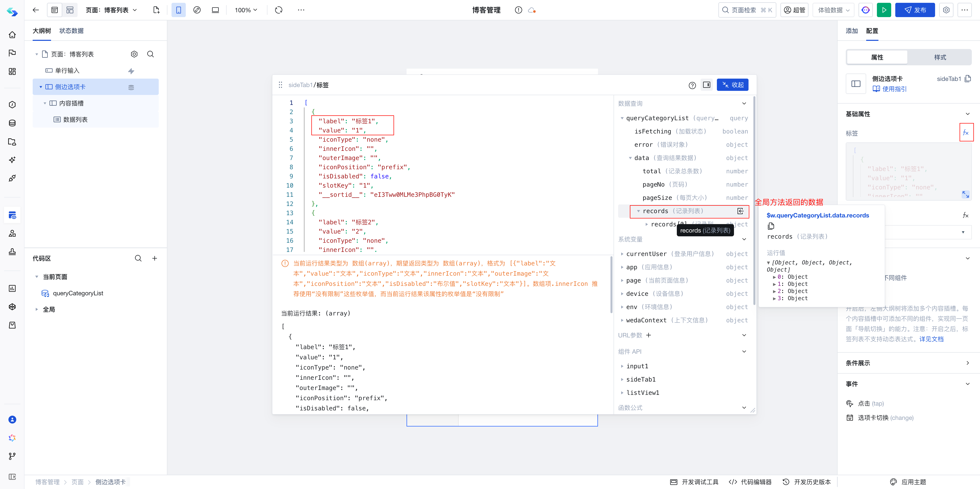Switch to mobile device preview icon
Viewport: 980px width, 489px height.
point(178,10)
